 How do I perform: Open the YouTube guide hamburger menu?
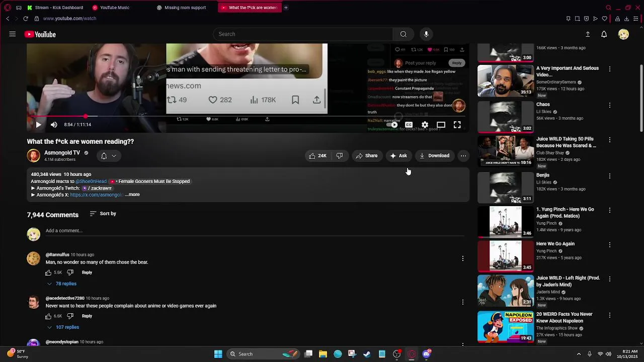pos(12,34)
